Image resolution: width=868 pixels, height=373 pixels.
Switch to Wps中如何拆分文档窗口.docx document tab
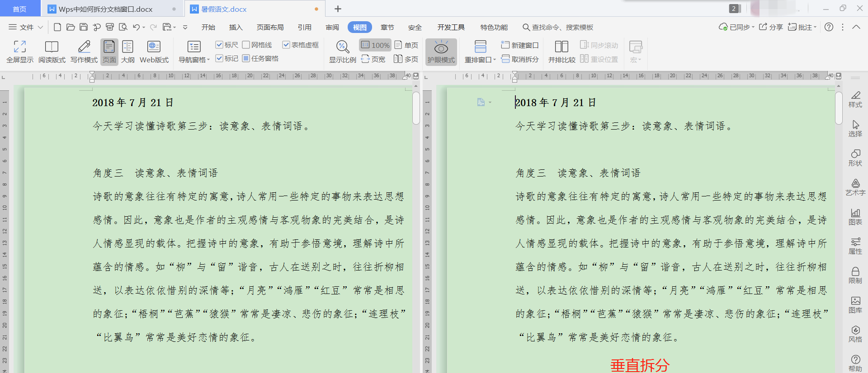pos(105,9)
